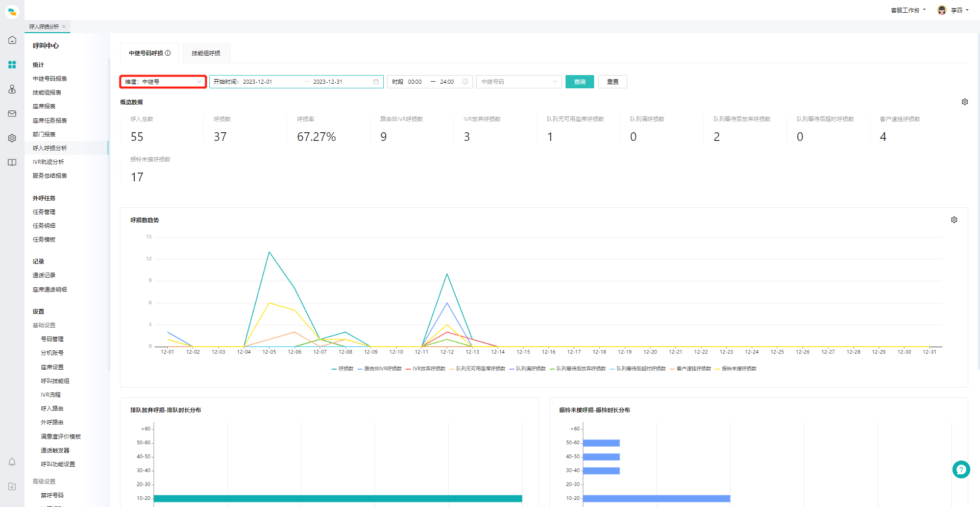Open 座席报表 in sidebar
This screenshot has height=507, width=980.
(x=44, y=106)
